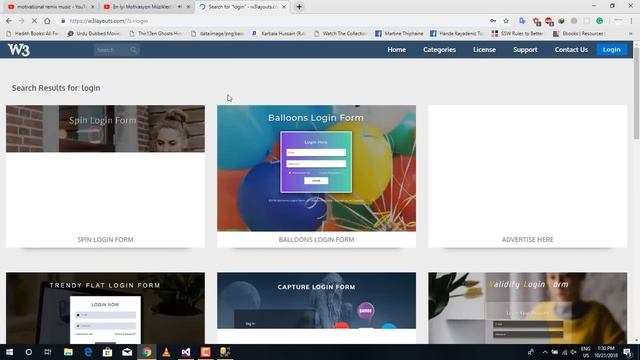Screen dimensions: 640x360
Task: Open Action Center notifications icon
Action: [x=627, y=352]
